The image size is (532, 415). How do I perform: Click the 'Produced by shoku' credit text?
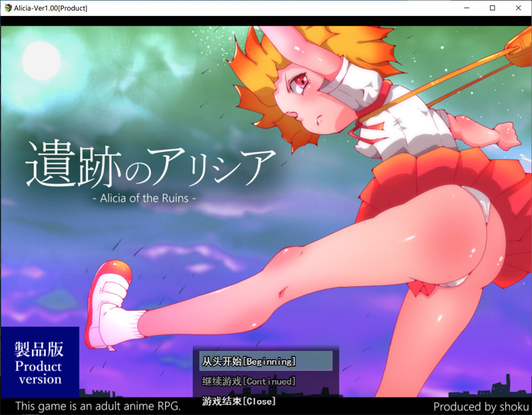click(x=481, y=406)
